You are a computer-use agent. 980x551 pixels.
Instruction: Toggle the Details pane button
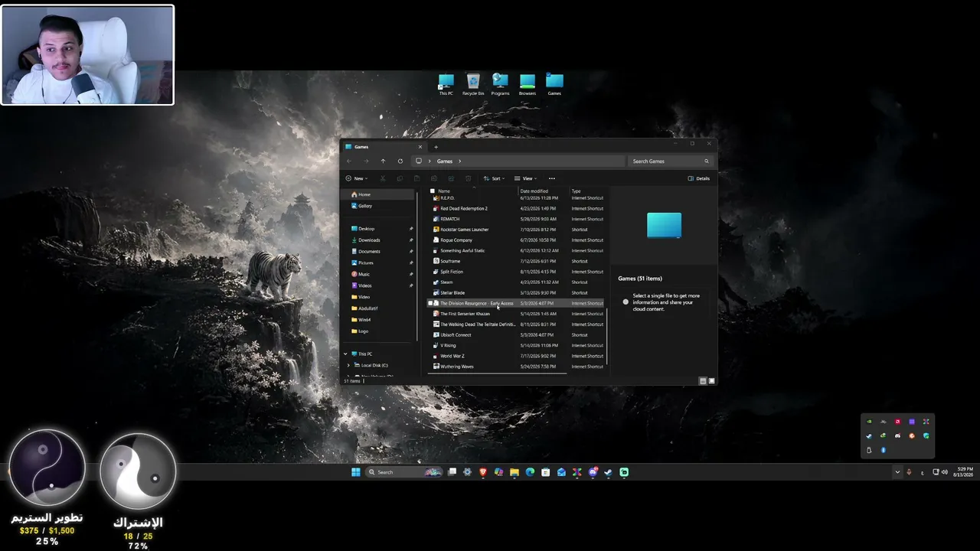click(699, 178)
